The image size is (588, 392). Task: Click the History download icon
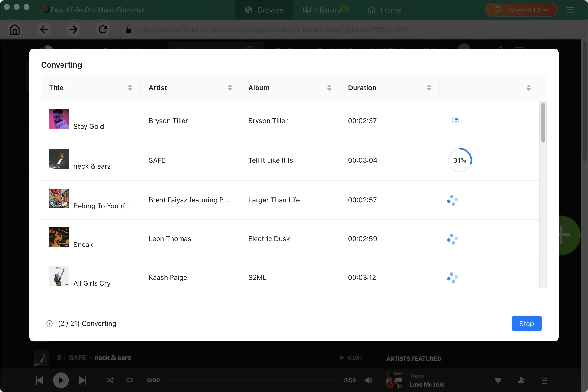coord(307,10)
